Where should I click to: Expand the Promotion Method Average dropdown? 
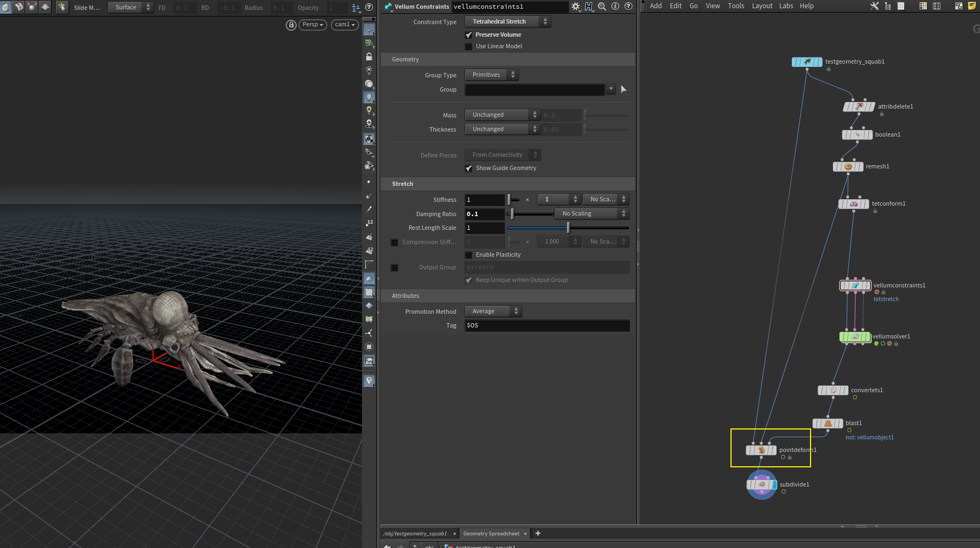(492, 312)
